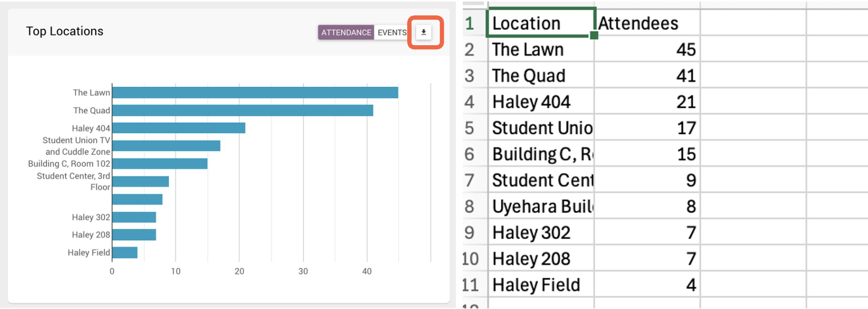Select attendees value 17
Image resolution: width=868 pixels, height=309 pixels.
pos(647,128)
